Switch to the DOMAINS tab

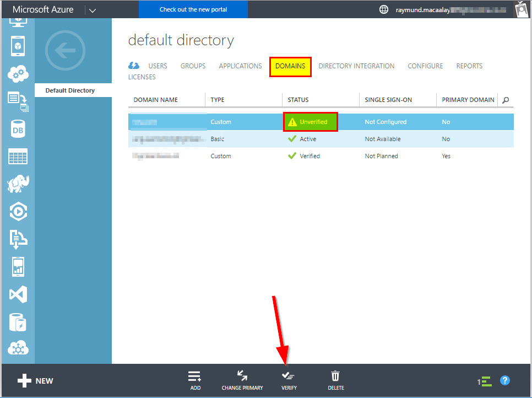tap(290, 66)
